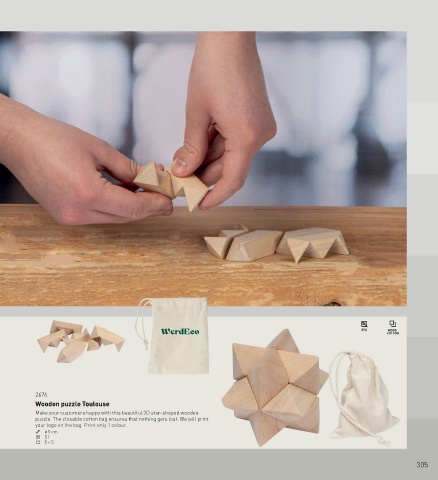Click the print technique icon
Image resolution: width=438 pixels, height=480 pixels.
[364, 325]
